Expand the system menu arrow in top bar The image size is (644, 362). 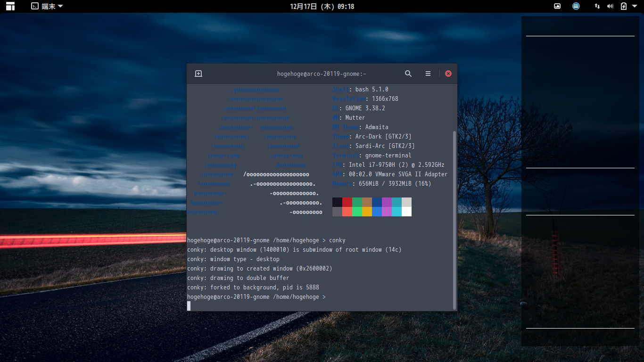pos(635,6)
